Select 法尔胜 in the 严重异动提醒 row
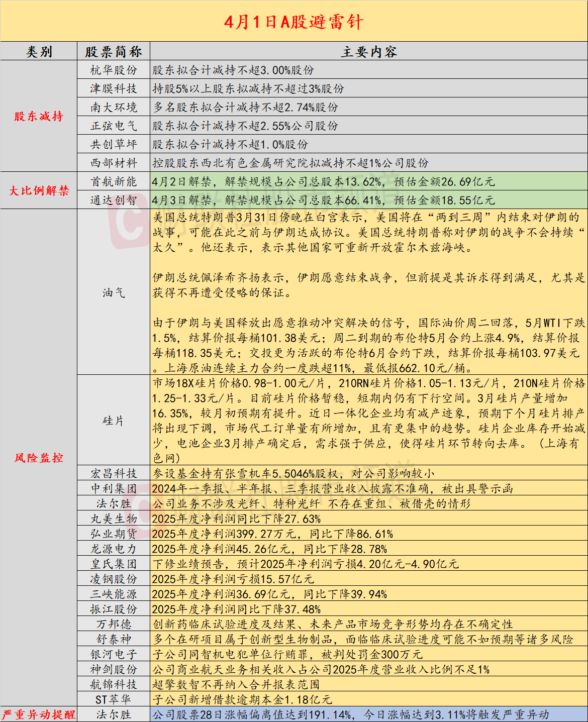This screenshot has width=588, height=722. tap(114, 714)
